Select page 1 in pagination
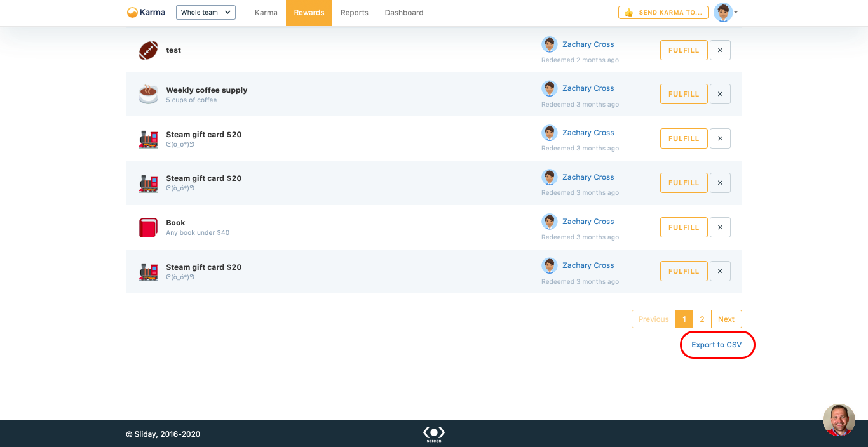868x447 pixels. [684, 319]
